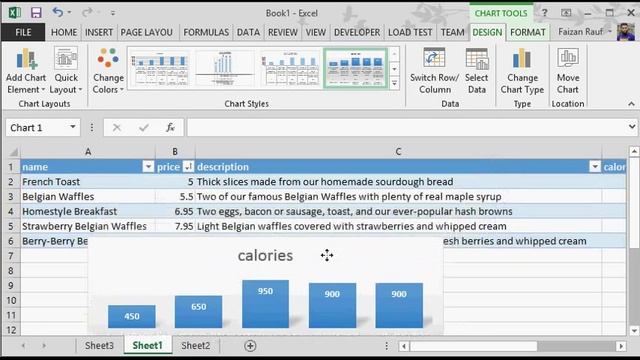The height and width of the screenshot is (360, 640).
Task: Open the LOAD TEST ribbon tab
Action: point(410,32)
